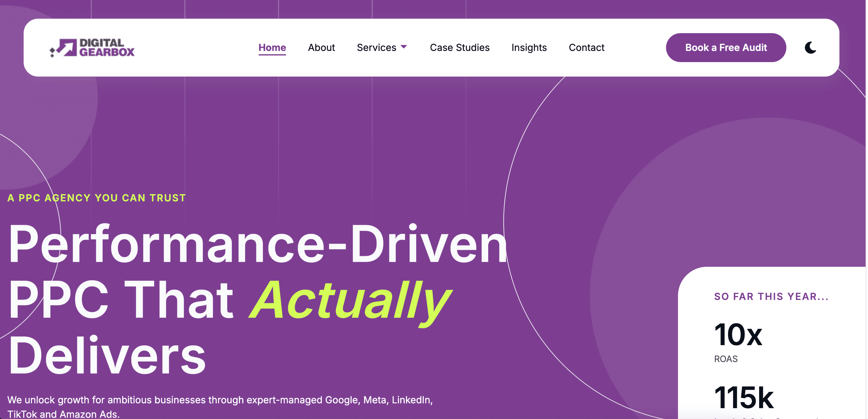Open the Services menu
The height and width of the screenshot is (419, 868).
pos(376,48)
